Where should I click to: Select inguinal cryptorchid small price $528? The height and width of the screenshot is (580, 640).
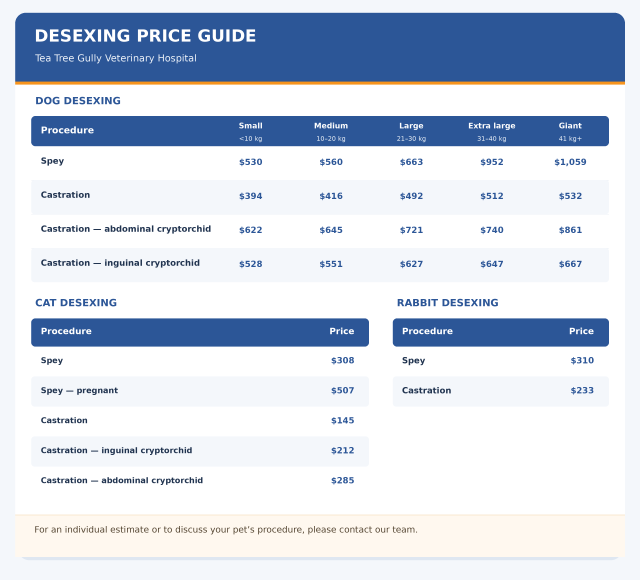click(x=251, y=264)
